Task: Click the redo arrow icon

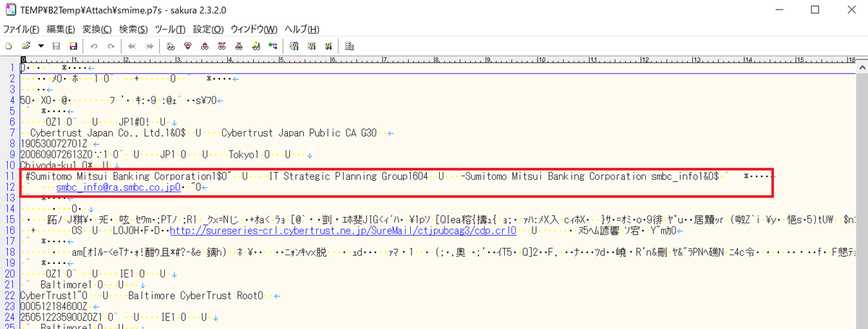Action: (x=111, y=46)
